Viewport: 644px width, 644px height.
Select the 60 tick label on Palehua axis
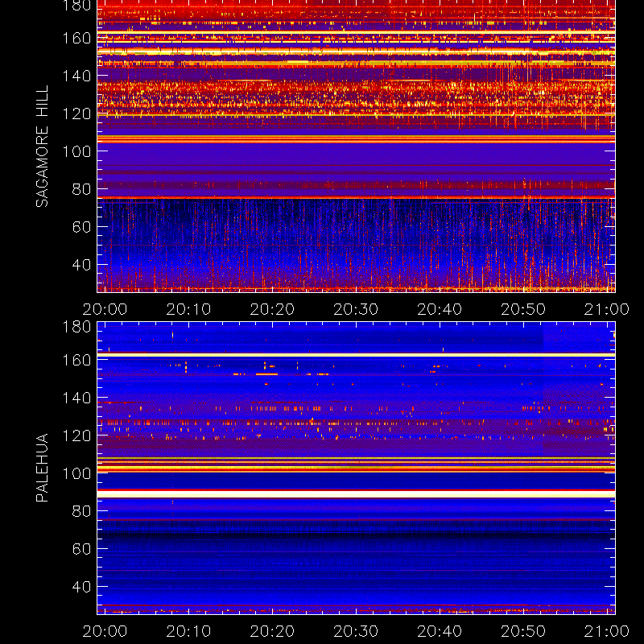coord(81,549)
